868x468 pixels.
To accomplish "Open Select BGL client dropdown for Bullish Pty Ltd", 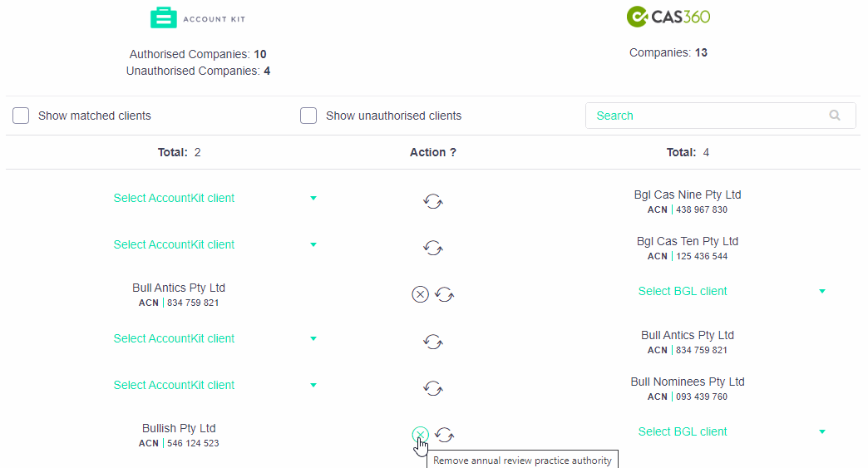I will coord(732,431).
